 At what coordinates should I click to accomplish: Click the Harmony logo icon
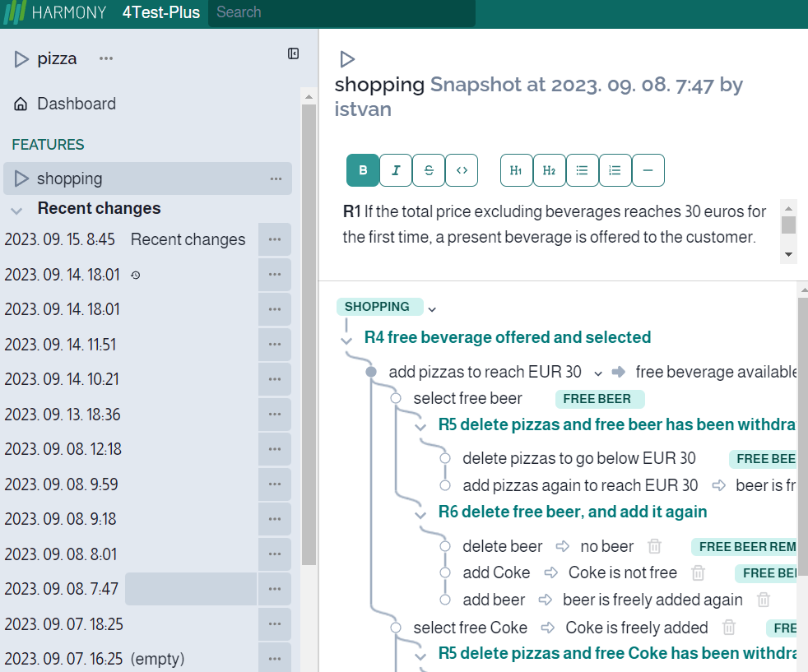click(x=15, y=12)
